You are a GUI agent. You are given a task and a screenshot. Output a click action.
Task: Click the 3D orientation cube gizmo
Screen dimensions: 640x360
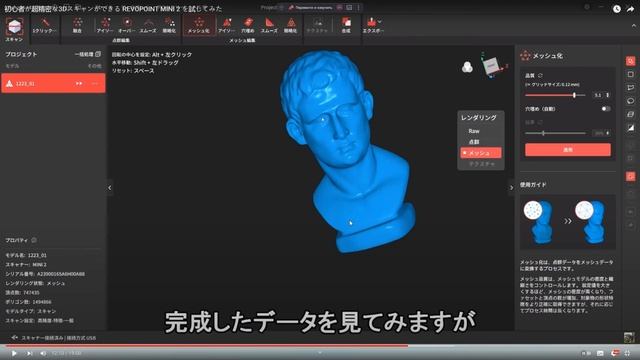(491, 65)
